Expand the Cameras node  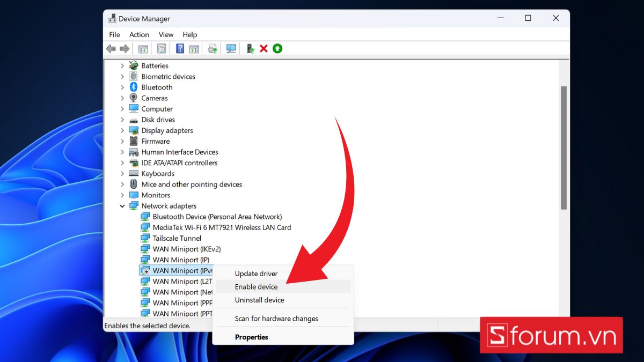[x=122, y=98]
